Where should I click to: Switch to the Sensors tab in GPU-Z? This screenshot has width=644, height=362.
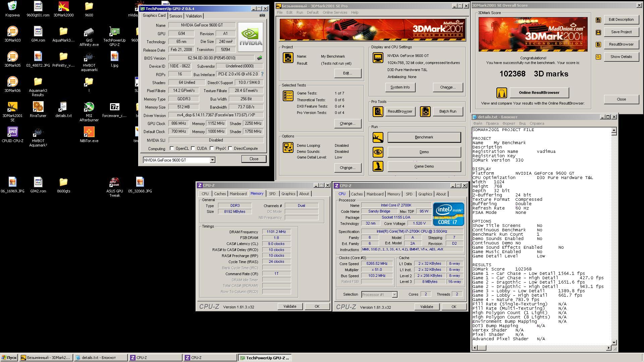click(176, 16)
